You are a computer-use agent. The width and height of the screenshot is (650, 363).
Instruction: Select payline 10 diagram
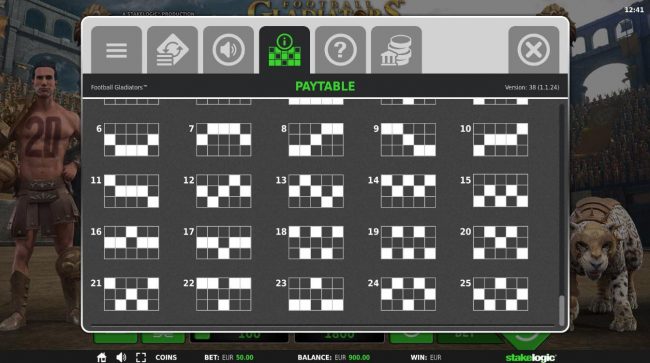click(x=500, y=140)
